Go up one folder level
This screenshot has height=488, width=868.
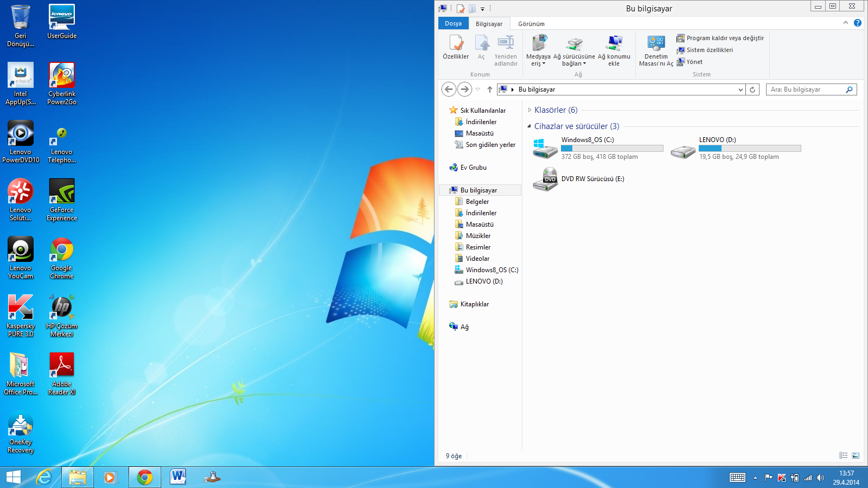pos(490,89)
